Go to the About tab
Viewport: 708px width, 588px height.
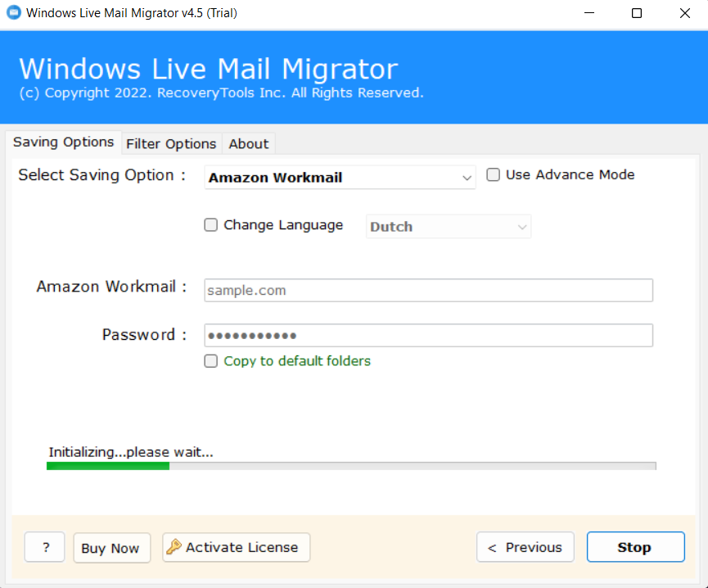(x=248, y=144)
